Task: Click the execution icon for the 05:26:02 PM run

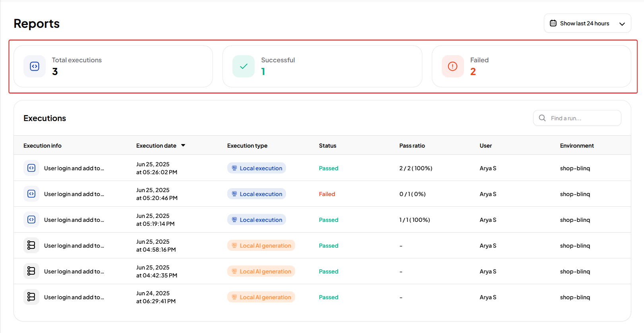Action: pyautogui.click(x=31, y=168)
